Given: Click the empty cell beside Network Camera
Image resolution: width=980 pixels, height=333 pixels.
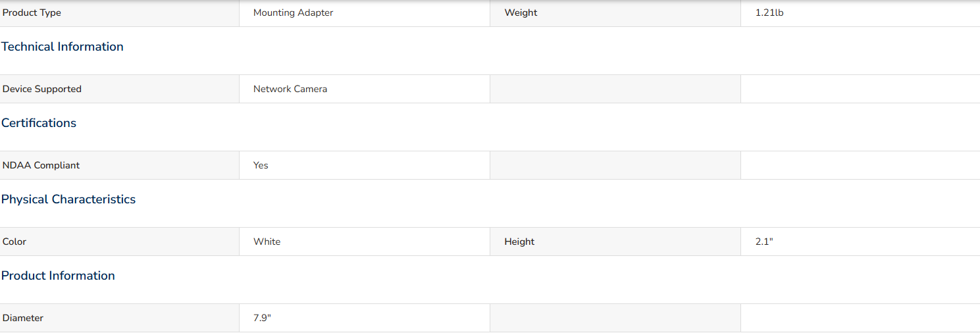Looking at the screenshot, I should tap(615, 89).
